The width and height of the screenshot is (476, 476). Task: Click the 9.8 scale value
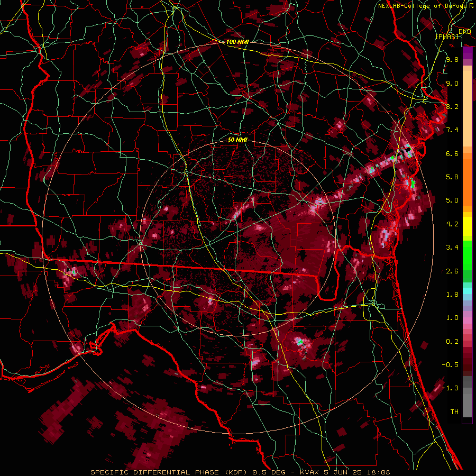(x=452, y=60)
